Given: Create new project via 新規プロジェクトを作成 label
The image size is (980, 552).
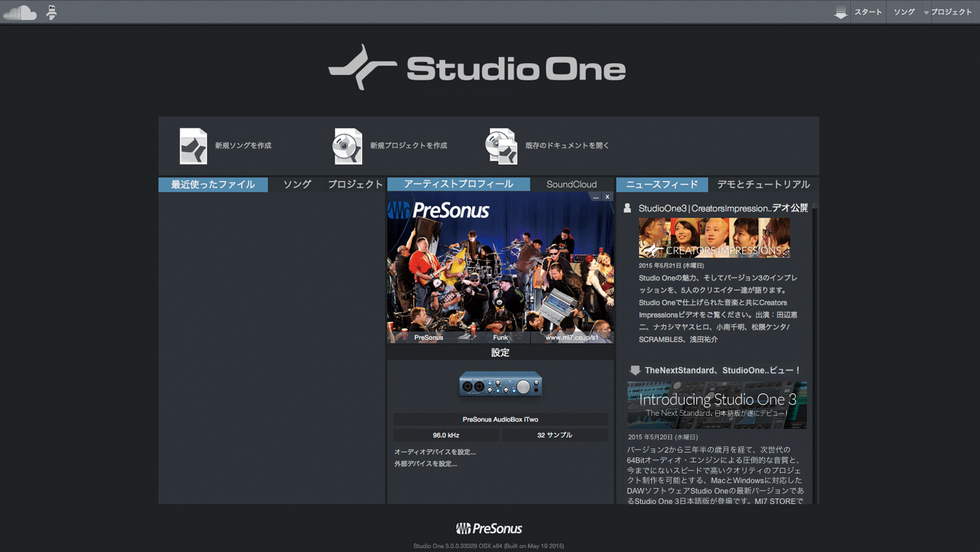Looking at the screenshot, I should point(409,146).
